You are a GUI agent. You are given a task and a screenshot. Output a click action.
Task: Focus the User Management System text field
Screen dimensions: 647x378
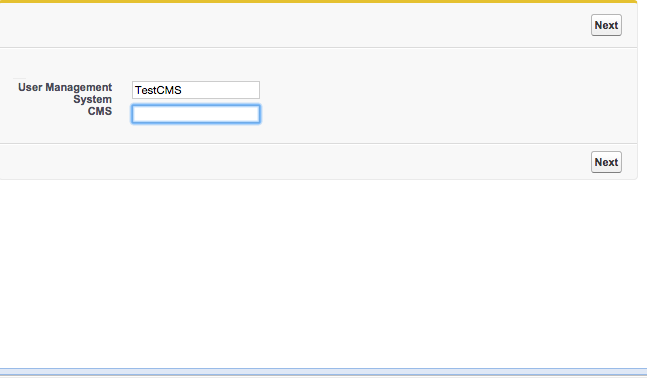pyautogui.click(x=196, y=90)
